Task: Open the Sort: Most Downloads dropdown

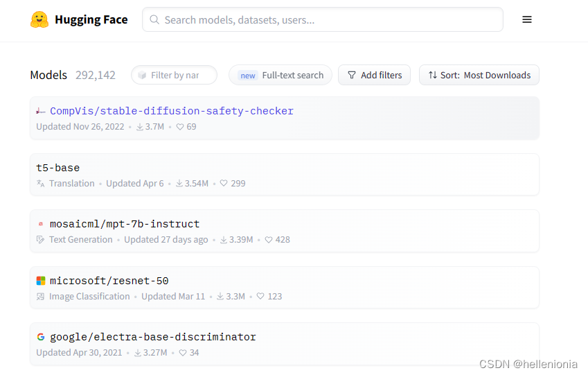Action: [479, 75]
